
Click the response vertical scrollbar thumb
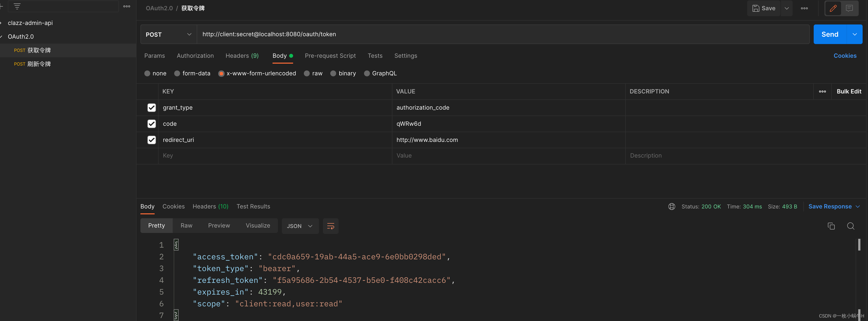(859, 244)
